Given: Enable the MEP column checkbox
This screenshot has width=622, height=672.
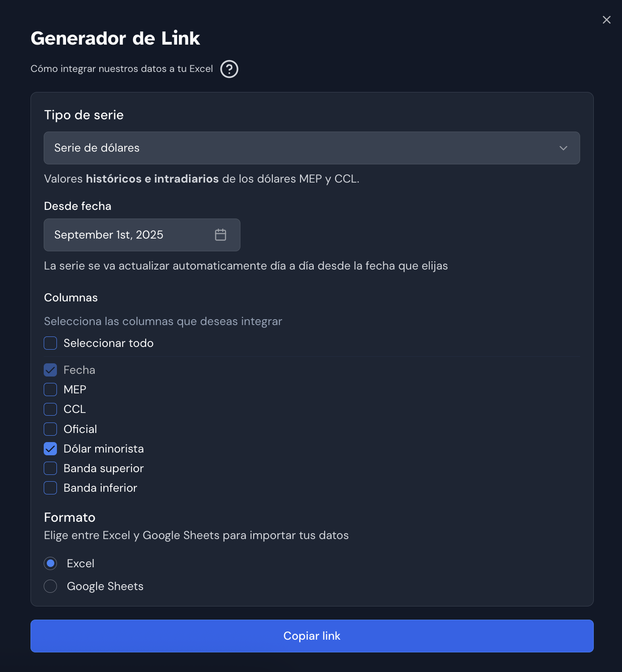Looking at the screenshot, I should [51, 390].
